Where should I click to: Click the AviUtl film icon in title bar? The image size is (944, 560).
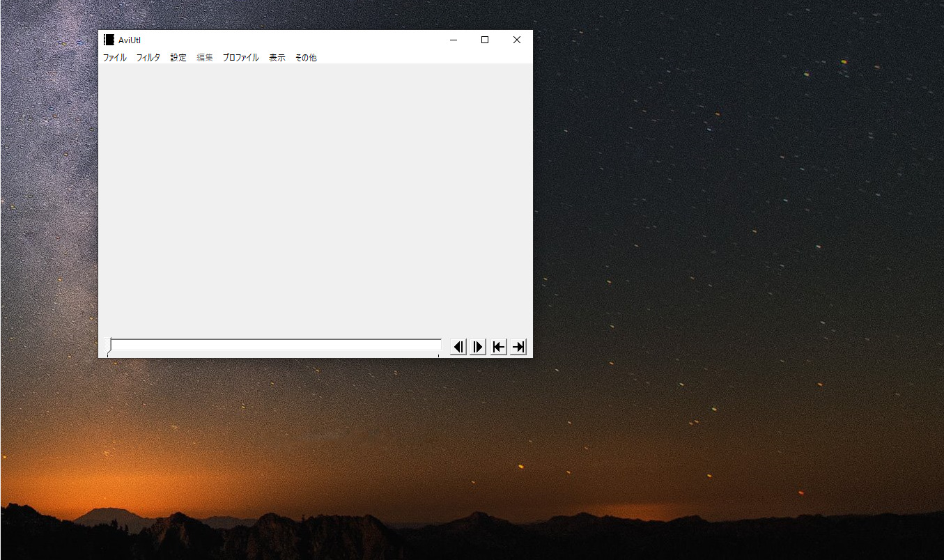[x=109, y=40]
